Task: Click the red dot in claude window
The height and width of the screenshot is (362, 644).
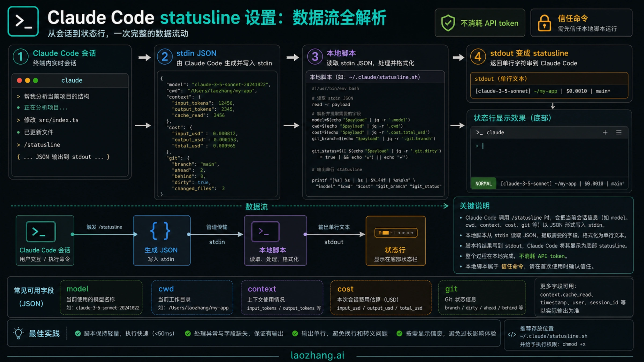Action: pos(19,80)
